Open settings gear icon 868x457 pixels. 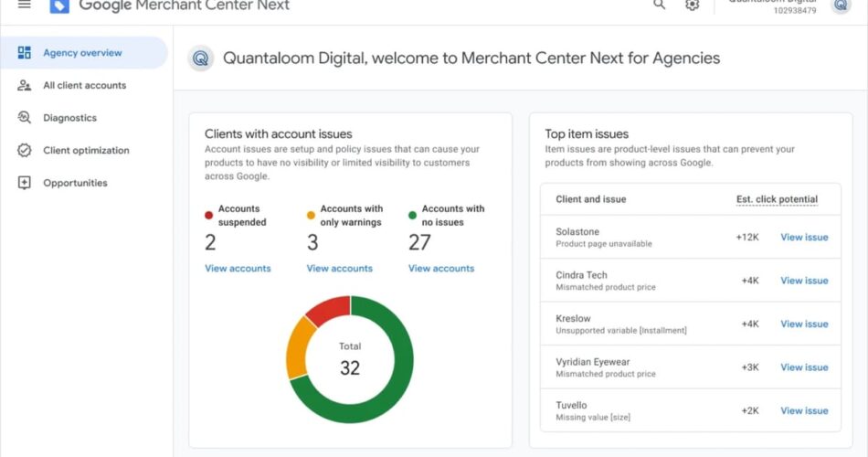tap(693, 5)
